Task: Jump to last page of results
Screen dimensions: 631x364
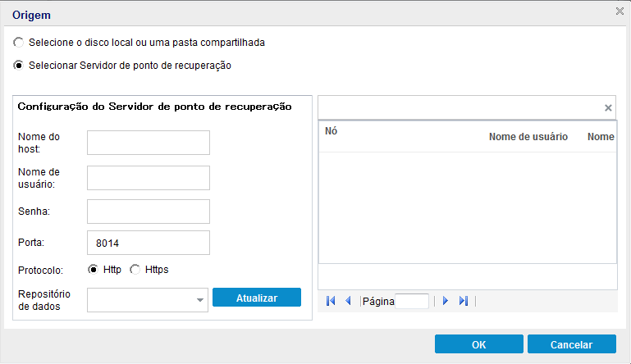Action: [x=464, y=301]
